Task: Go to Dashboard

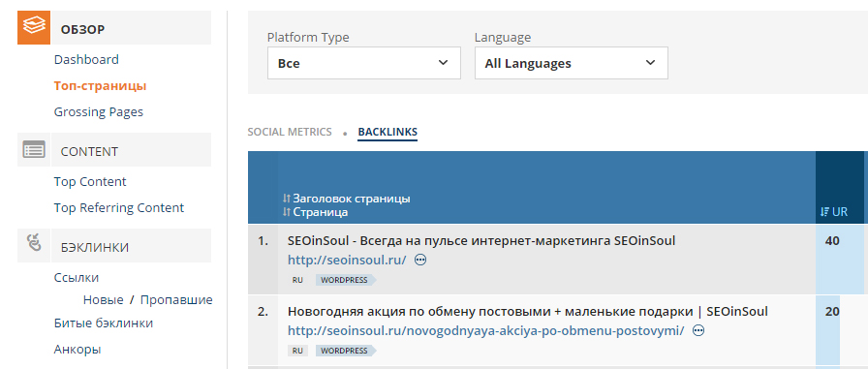Action: (x=86, y=59)
